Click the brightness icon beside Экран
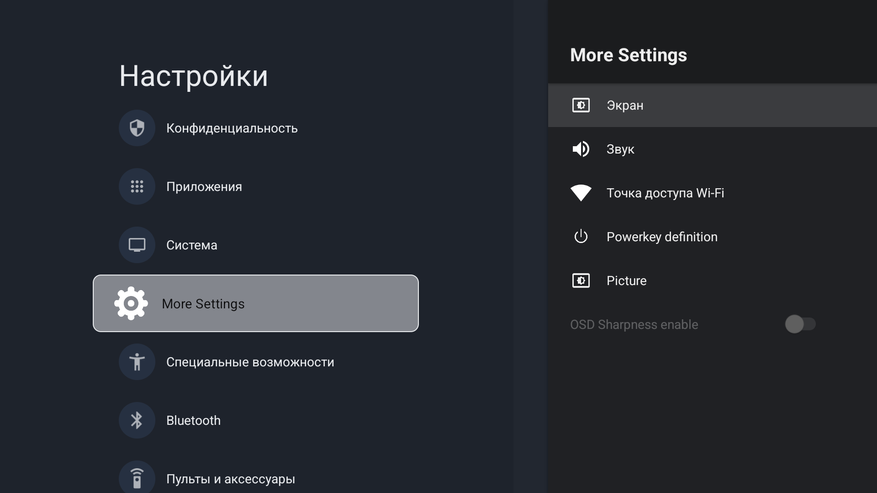877x493 pixels. pos(581,105)
